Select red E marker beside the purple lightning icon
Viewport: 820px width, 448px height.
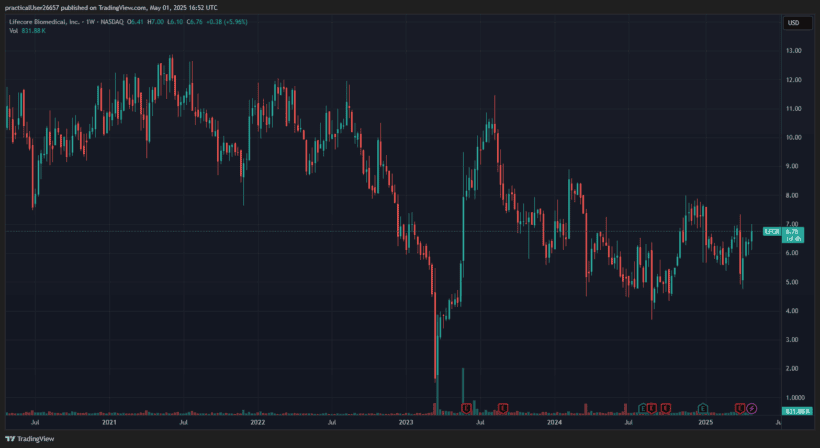741,408
